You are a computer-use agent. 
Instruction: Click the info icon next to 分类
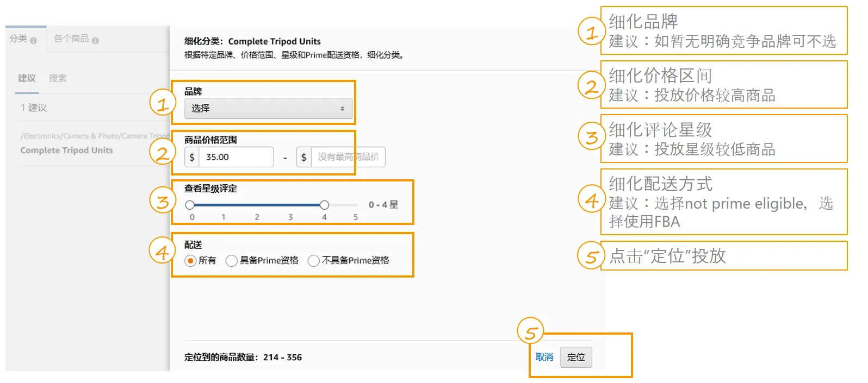point(34,41)
